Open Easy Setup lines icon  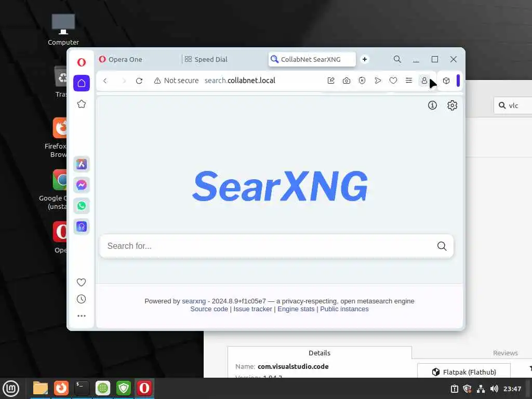409,81
